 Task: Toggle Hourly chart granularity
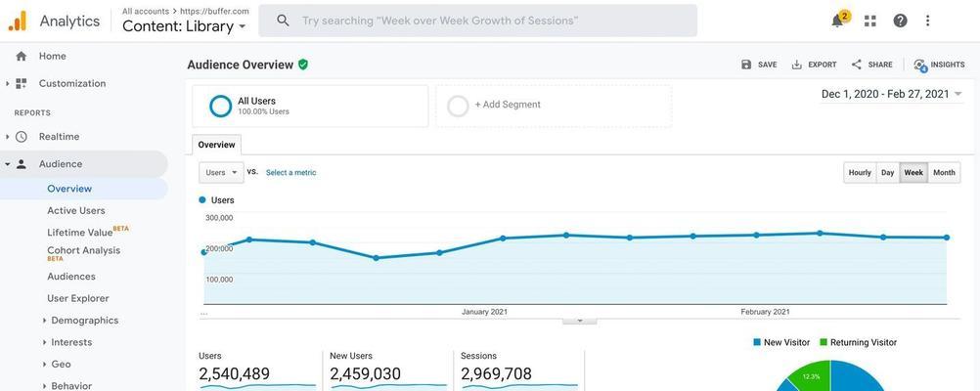(x=860, y=173)
